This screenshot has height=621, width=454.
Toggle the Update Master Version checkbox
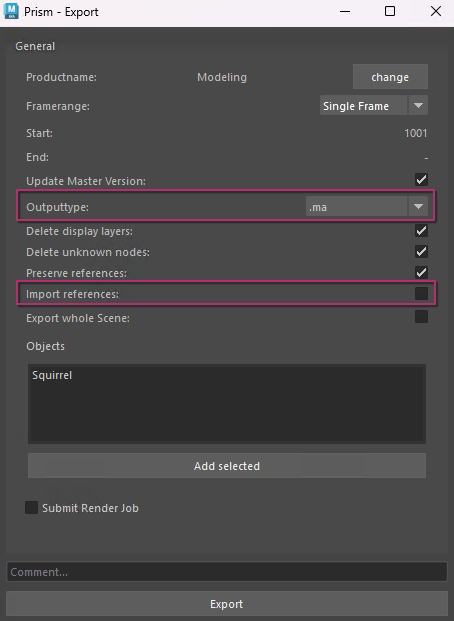[421, 180]
